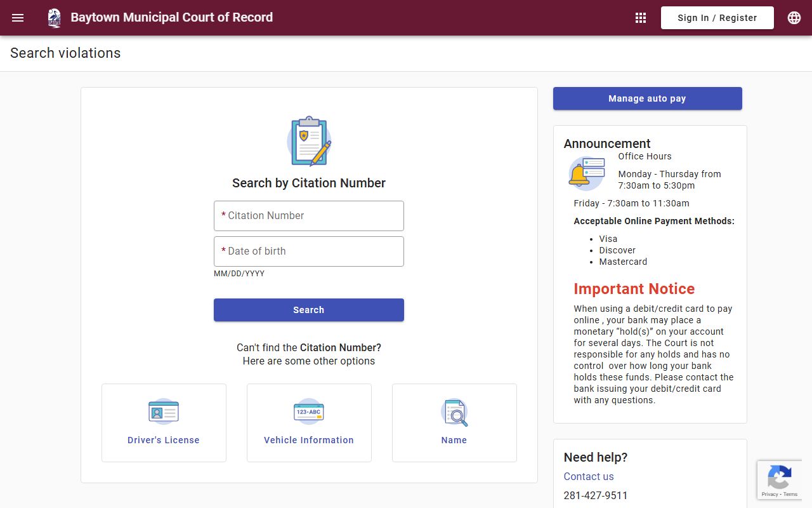The height and width of the screenshot is (508, 812).
Task: Focus the Citation Number field
Action: pos(309,216)
